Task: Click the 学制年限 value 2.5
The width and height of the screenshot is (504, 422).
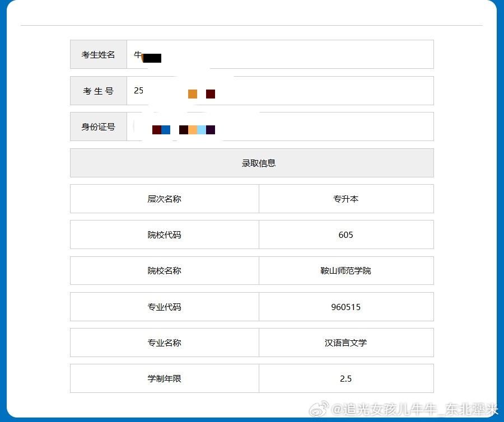Action: coord(346,378)
